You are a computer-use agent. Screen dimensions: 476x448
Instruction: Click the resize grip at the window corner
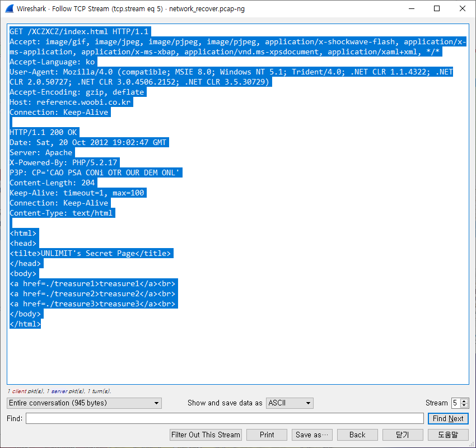point(472,444)
